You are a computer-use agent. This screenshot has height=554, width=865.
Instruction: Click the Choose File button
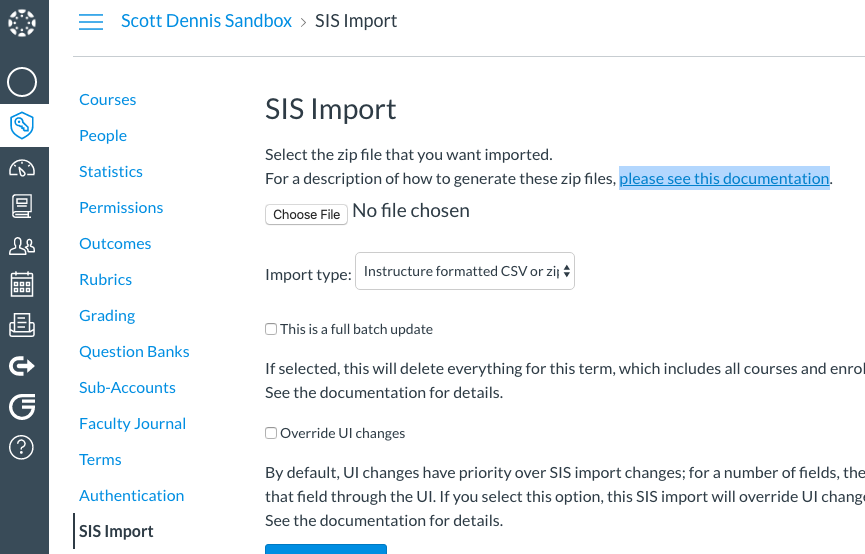coord(307,214)
